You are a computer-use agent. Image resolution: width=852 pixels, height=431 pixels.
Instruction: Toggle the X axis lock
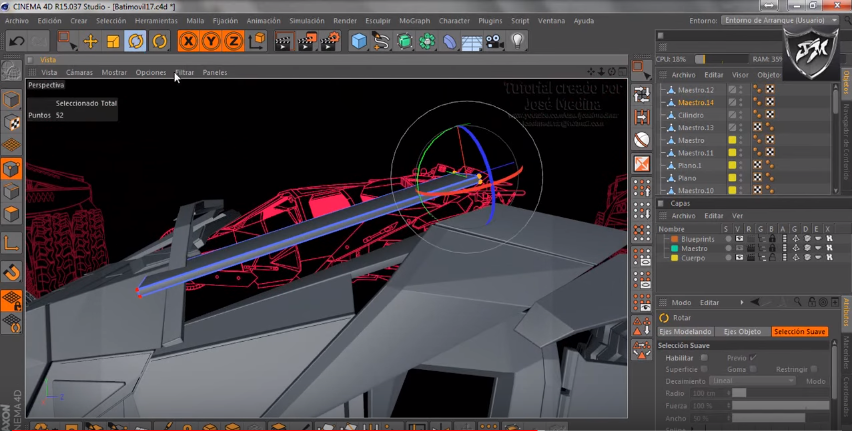pyautogui.click(x=187, y=41)
